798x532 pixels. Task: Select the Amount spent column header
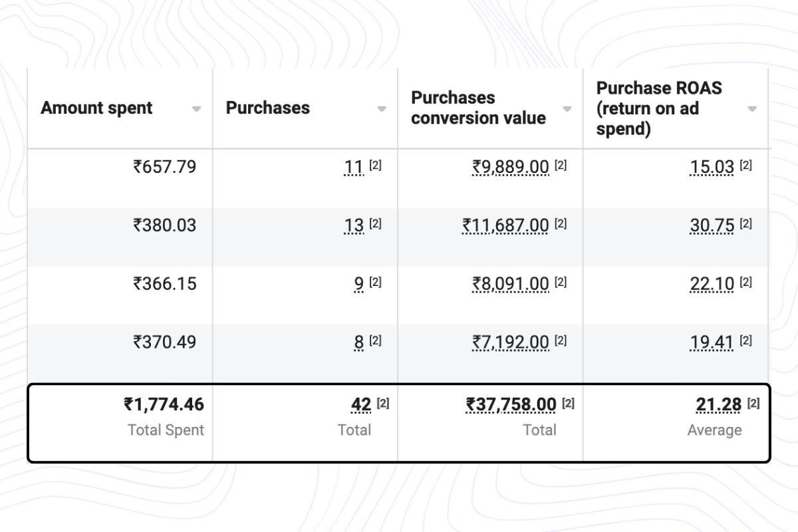coord(96,108)
